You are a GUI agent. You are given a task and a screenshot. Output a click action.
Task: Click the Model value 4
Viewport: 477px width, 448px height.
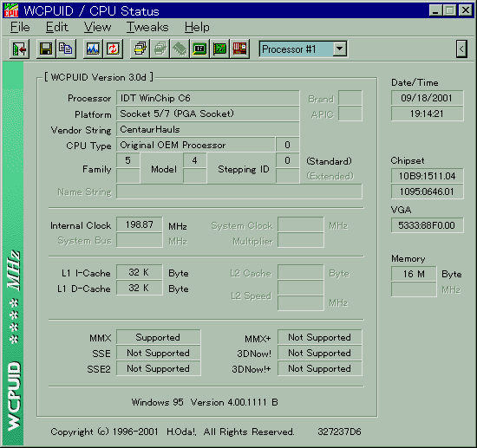(194, 160)
